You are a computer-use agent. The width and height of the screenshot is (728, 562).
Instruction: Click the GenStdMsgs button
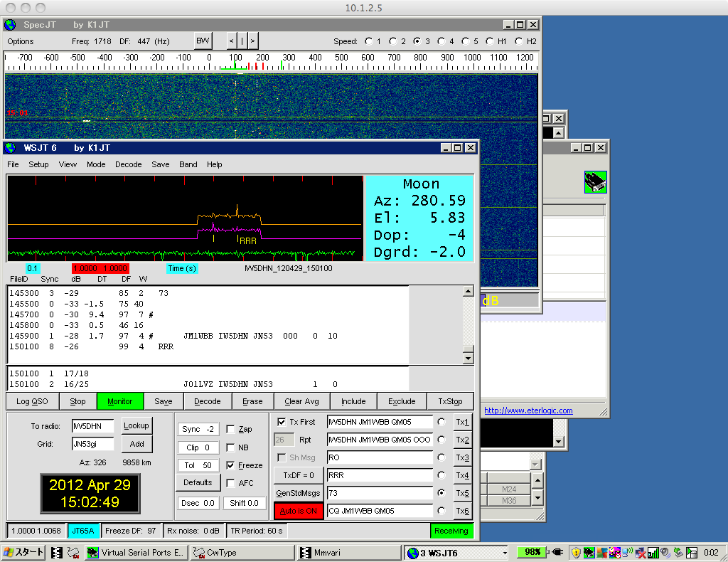tap(298, 493)
